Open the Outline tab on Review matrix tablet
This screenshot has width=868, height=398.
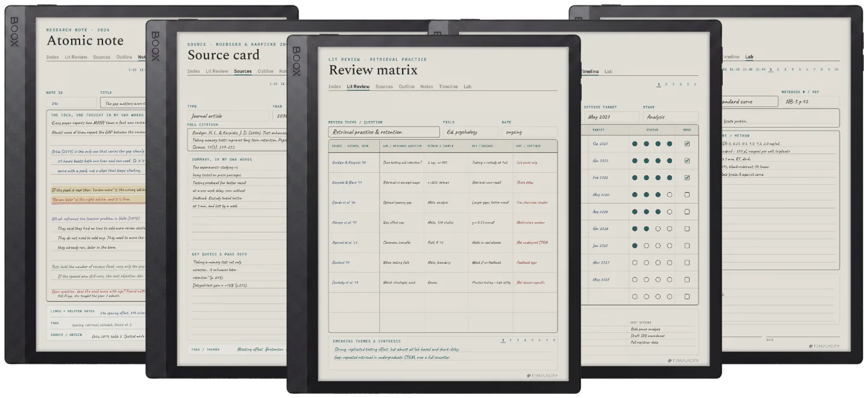coord(406,87)
